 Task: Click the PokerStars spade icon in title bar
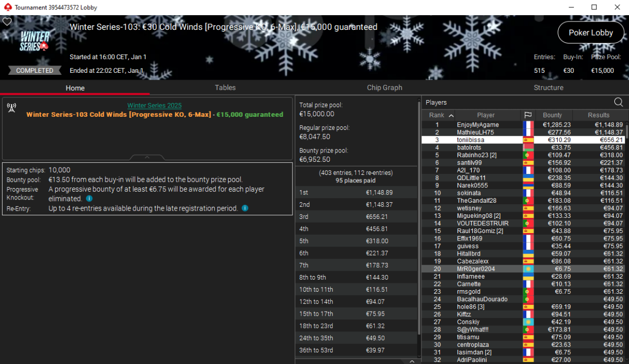click(6, 7)
